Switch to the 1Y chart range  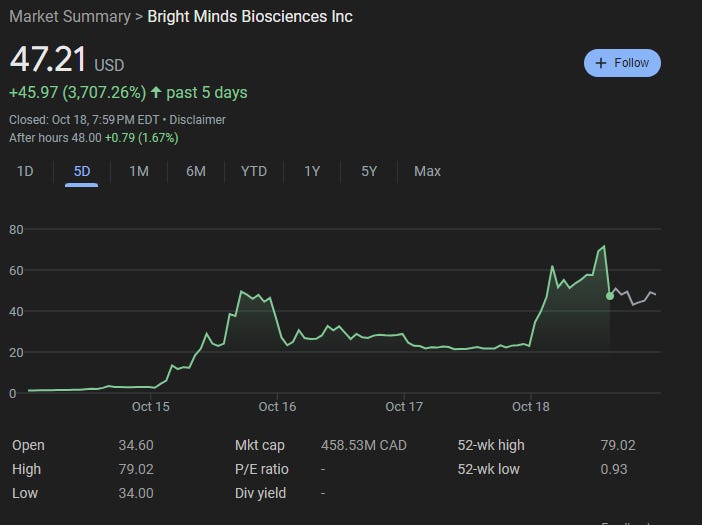312,171
